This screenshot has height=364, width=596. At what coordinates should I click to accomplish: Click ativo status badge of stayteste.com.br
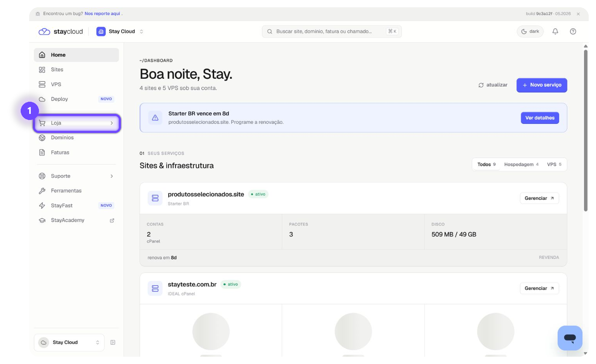(231, 285)
